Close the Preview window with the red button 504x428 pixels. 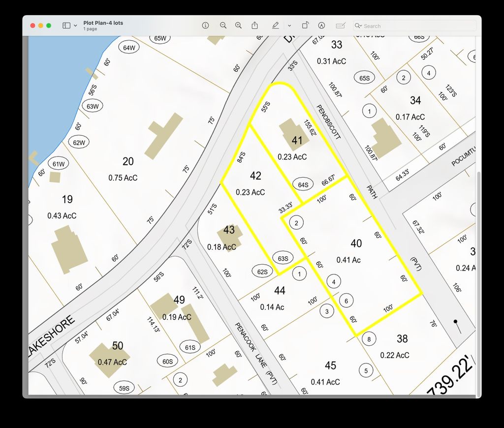point(33,26)
